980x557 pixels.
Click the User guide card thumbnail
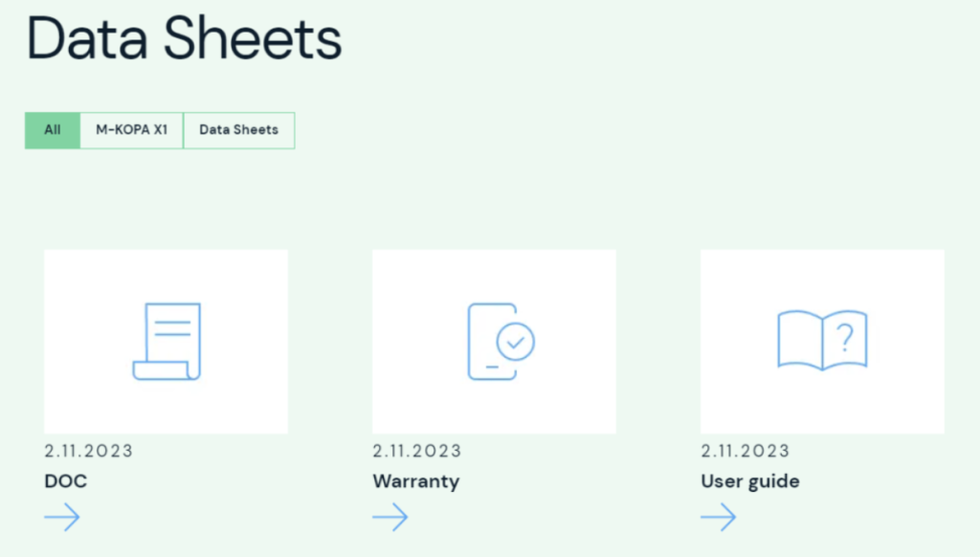[x=822, y=342]
